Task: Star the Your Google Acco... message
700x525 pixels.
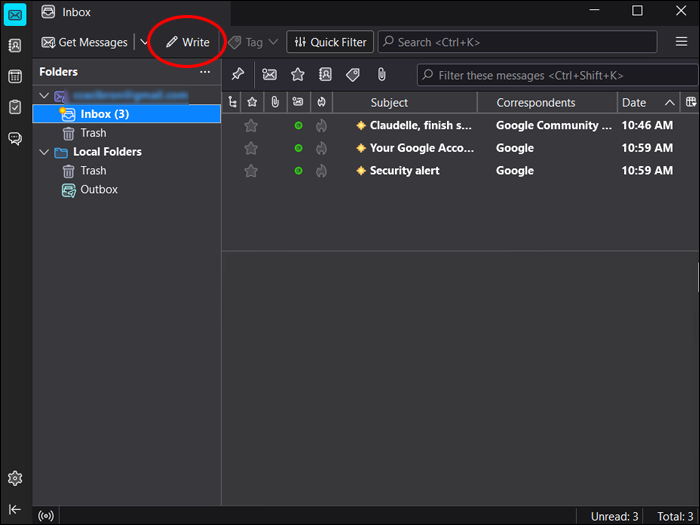Action: point(251,148)
